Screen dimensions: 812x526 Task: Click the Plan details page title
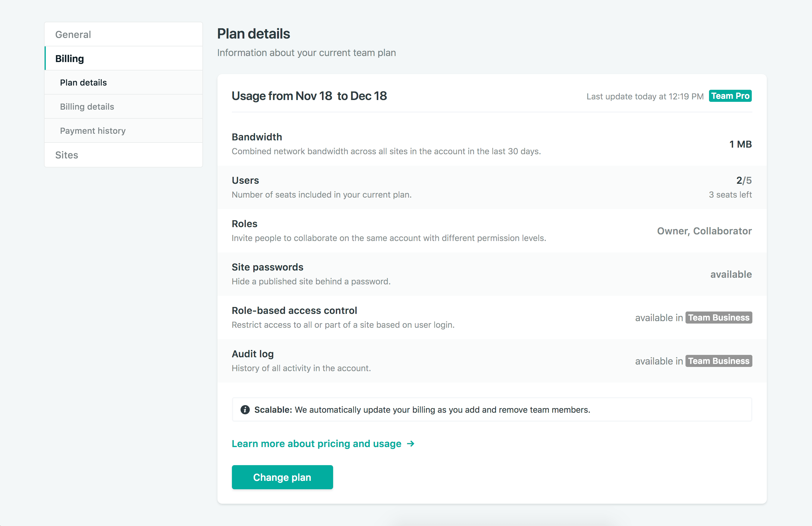(x=253, y=34)
